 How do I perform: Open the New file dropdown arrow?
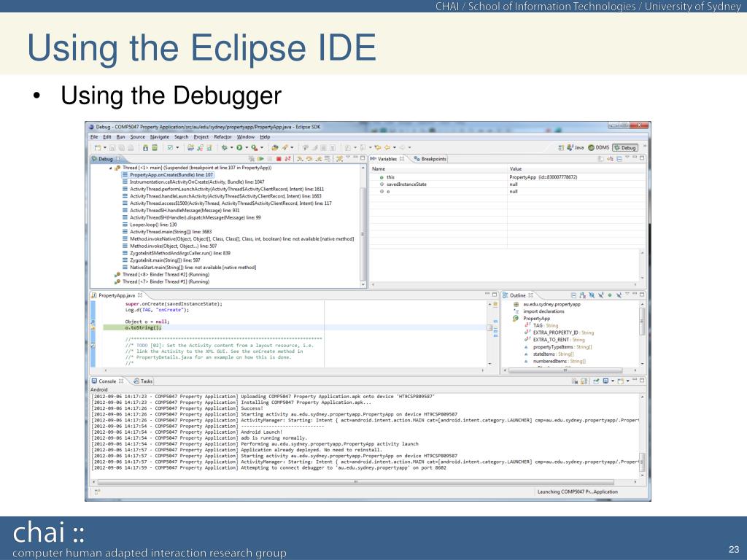105,147
